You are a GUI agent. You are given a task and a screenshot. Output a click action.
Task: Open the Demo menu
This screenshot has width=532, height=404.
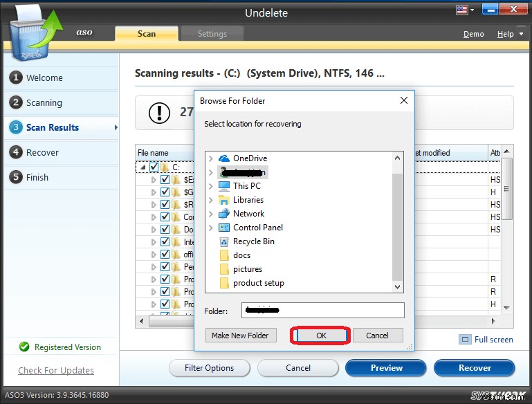pos(474,34)
